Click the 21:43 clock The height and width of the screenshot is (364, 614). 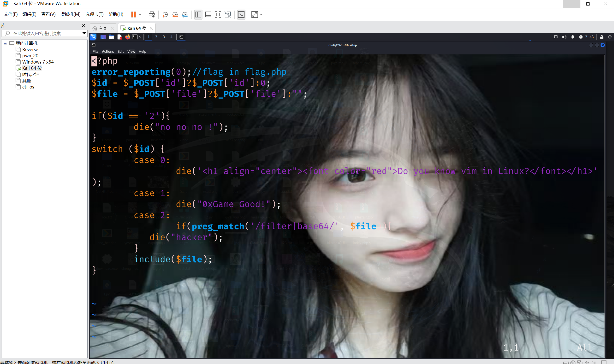point(589,37)
